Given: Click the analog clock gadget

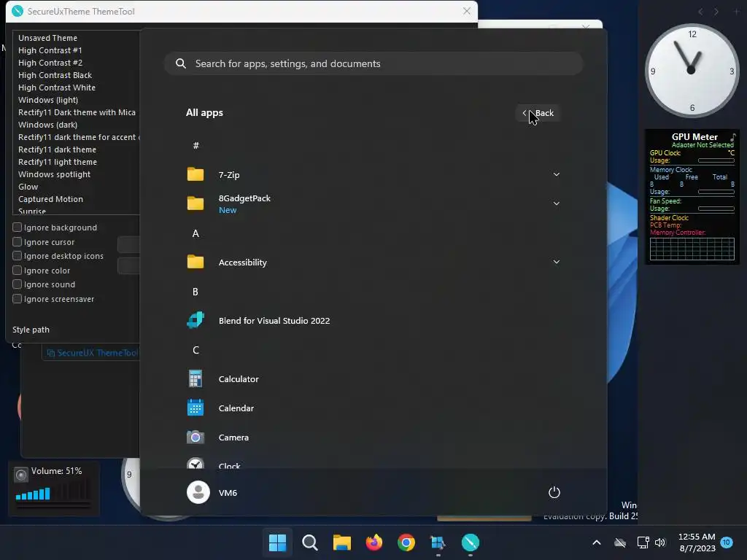Looking at the screenshot, I should (692, 71).
